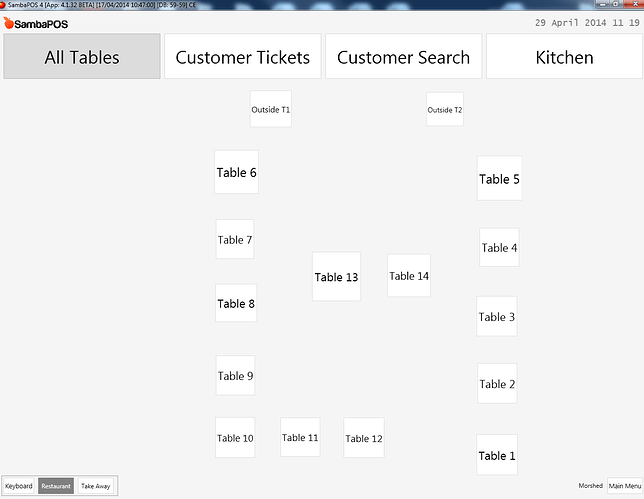Switch to the All Tables view

(82, 56)
